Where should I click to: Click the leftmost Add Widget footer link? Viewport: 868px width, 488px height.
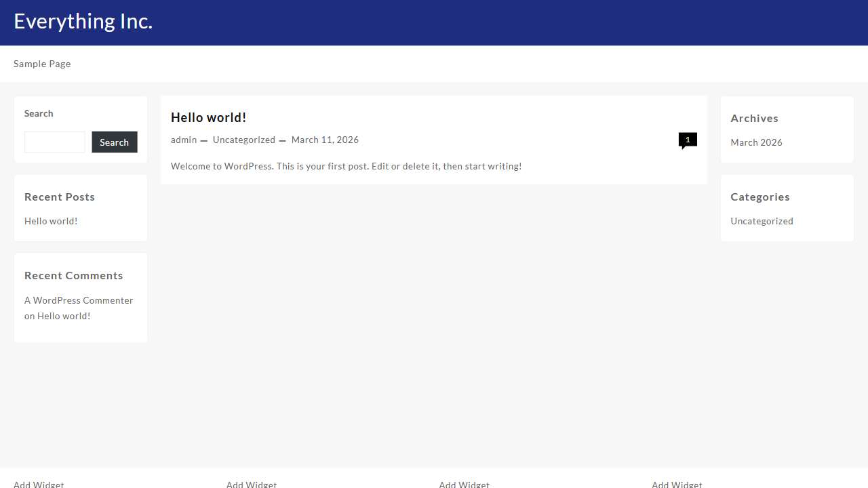coord(39,484)
